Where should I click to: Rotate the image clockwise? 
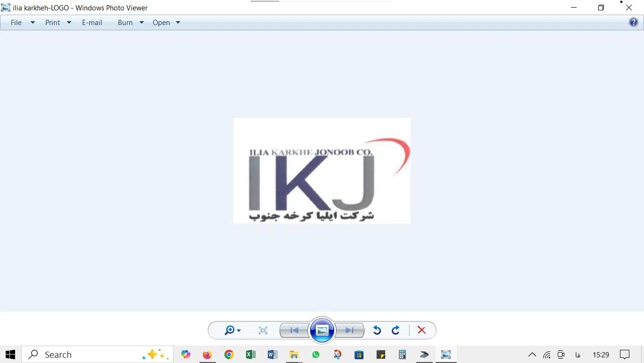click(x=396, y=330)
